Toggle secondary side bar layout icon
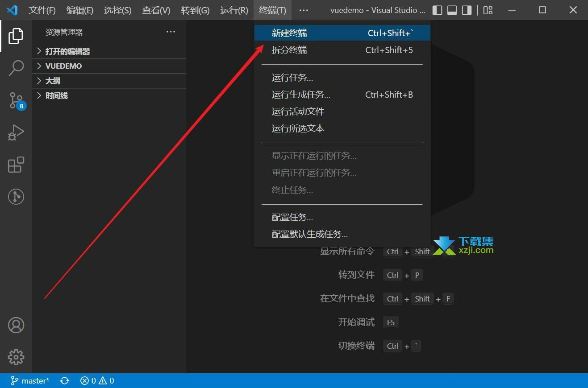Viewport: 588px width, 388px height. click(467, 10)
